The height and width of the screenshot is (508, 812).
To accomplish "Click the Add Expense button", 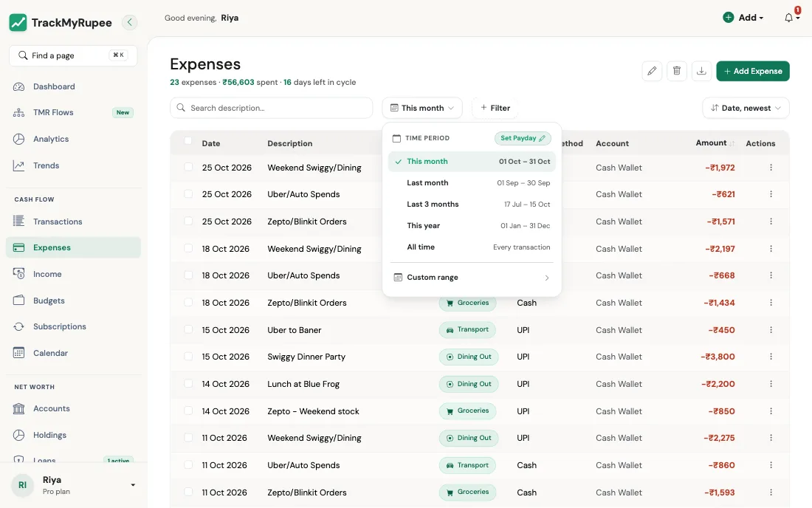I will click(753, 71).
